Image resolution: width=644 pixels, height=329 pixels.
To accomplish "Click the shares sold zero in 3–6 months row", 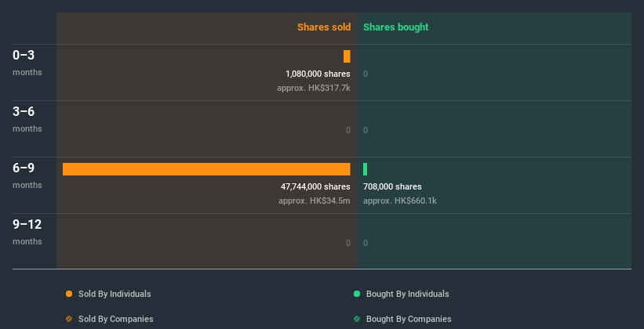I will pos(348,130).
